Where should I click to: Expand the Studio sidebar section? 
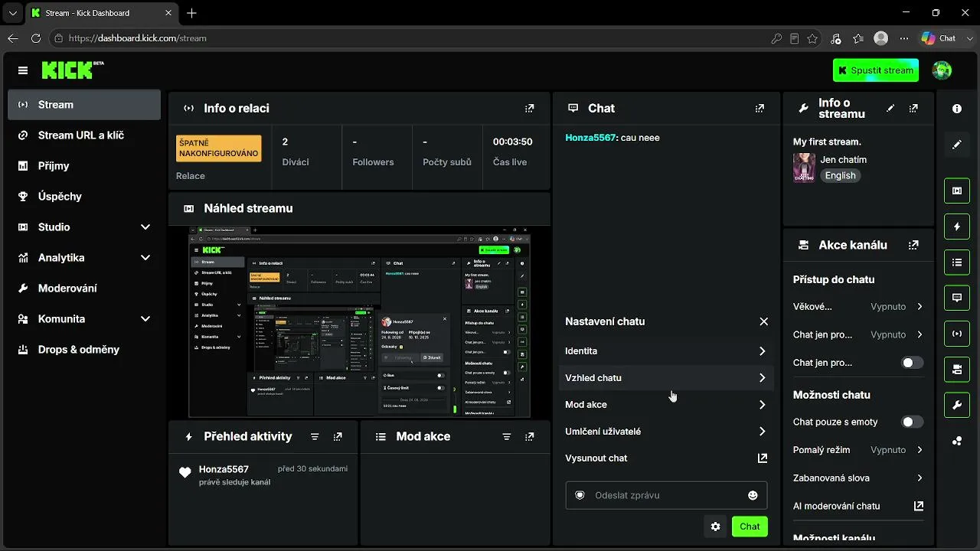[x=84, y=227]
